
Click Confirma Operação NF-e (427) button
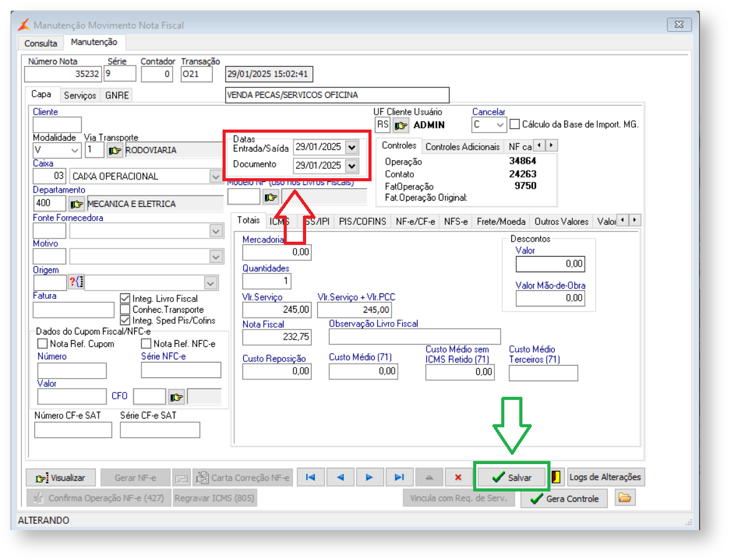98,498
